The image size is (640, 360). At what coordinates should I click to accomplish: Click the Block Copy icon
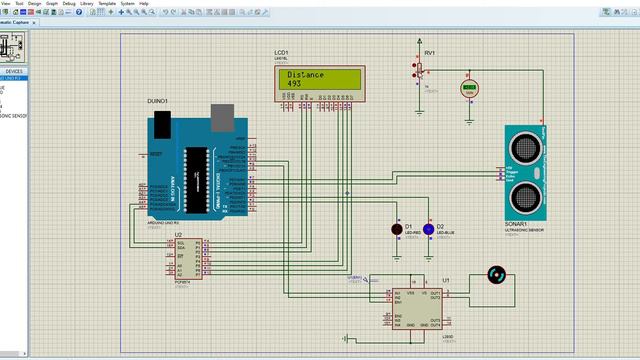(209, 12)
